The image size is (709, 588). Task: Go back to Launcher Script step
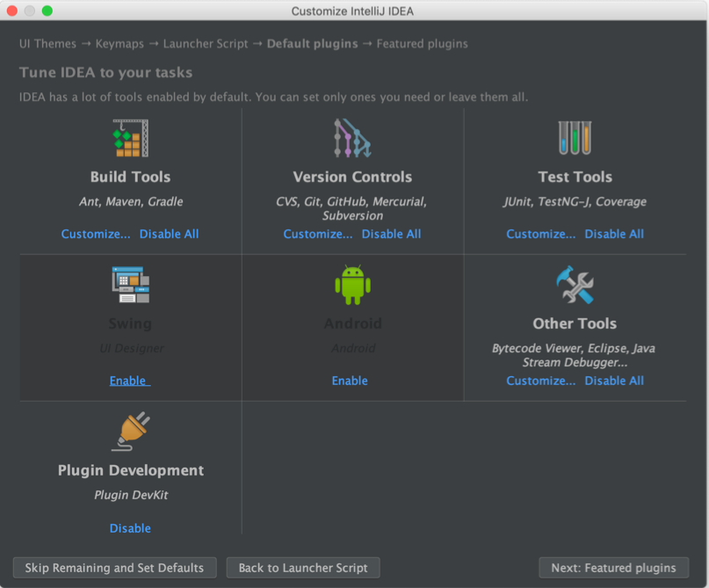303,568
